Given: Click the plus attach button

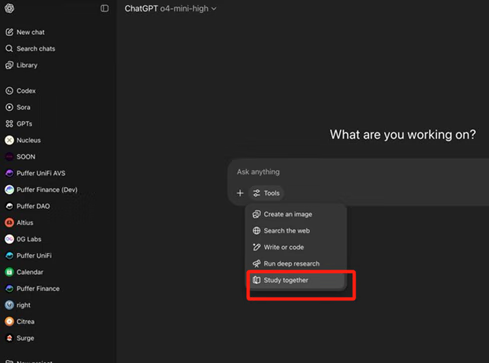Looking at the screenshot, I should coord(240,193).
